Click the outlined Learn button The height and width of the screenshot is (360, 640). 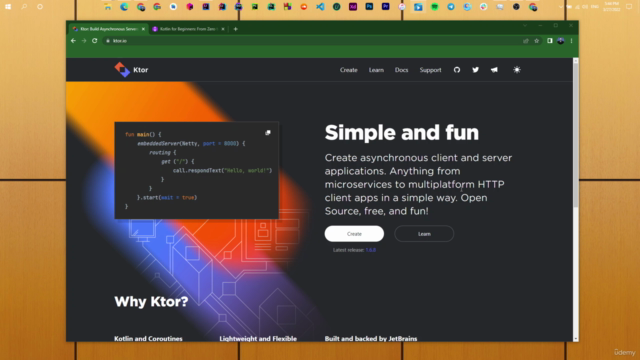[x=424, y=234]
